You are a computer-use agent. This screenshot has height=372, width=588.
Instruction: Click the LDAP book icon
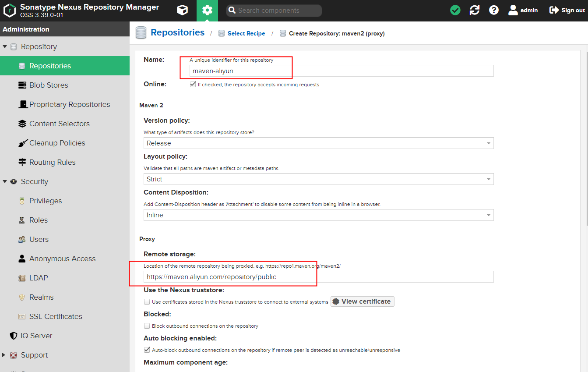click(22, 278)
